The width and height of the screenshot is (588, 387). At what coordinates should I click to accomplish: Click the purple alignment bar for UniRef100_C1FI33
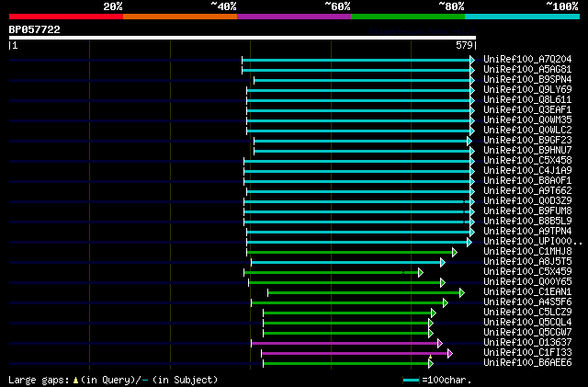click(356, 354)
